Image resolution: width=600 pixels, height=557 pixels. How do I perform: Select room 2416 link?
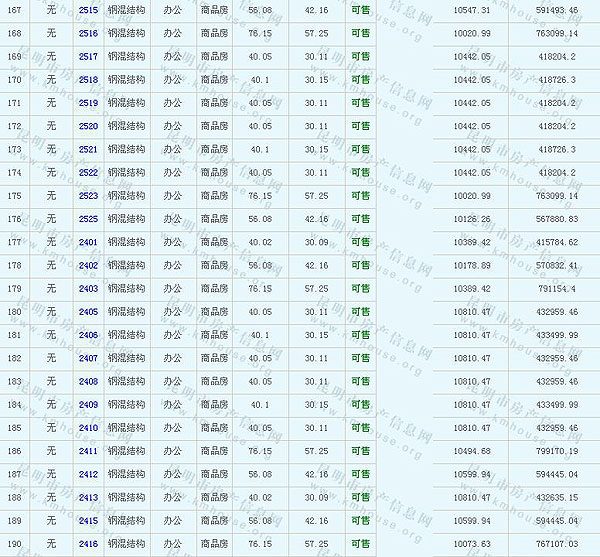(88, 544)
